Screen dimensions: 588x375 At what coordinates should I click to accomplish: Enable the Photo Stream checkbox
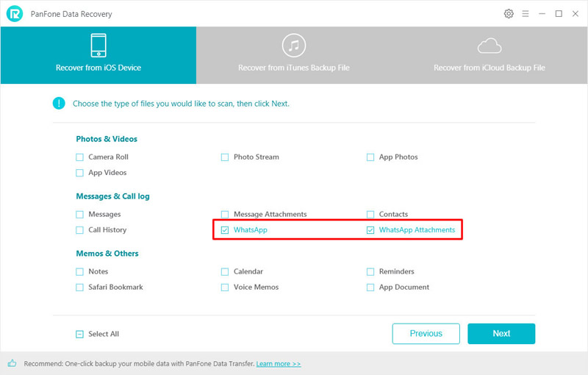point(225,157)
